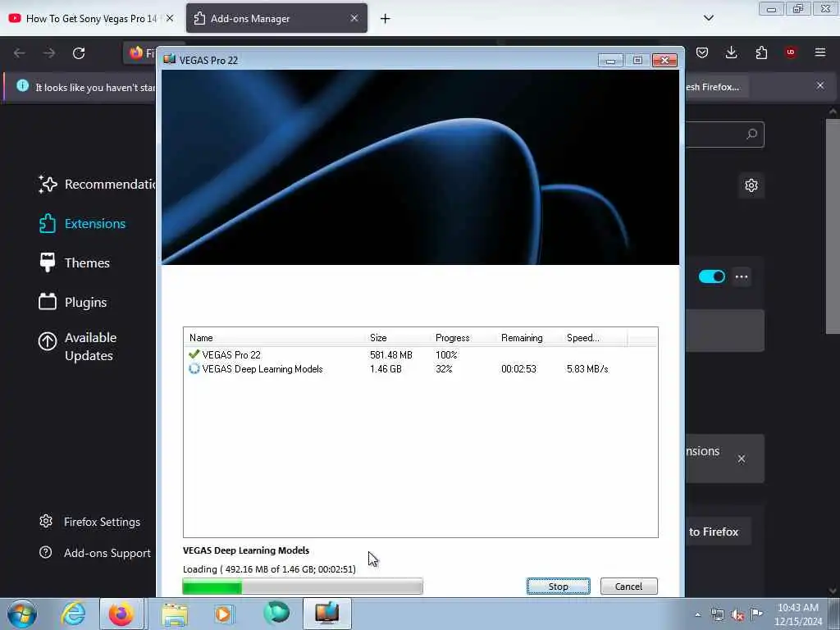Click the loading spinner icon for Deep Learning Models
840x630 pixels.
click(194, 368)
